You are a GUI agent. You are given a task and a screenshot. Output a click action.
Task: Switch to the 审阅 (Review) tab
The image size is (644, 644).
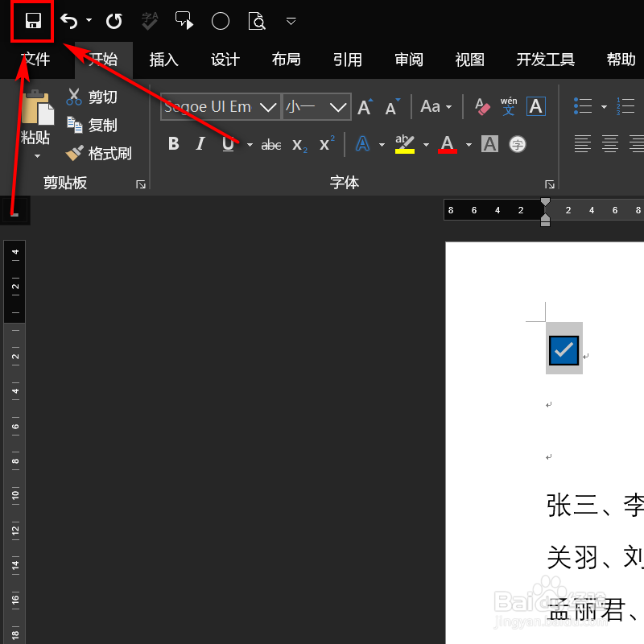pos(409,60)
